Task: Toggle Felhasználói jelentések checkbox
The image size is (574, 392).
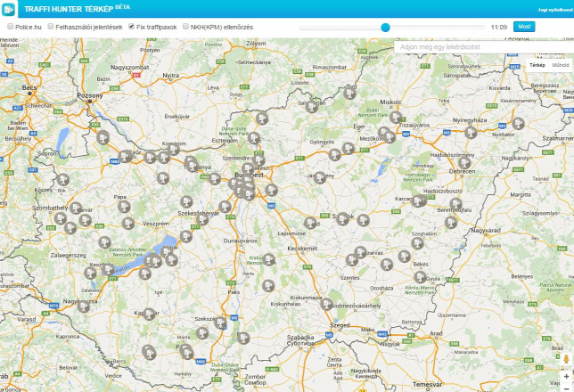Action: coord(51,27)
